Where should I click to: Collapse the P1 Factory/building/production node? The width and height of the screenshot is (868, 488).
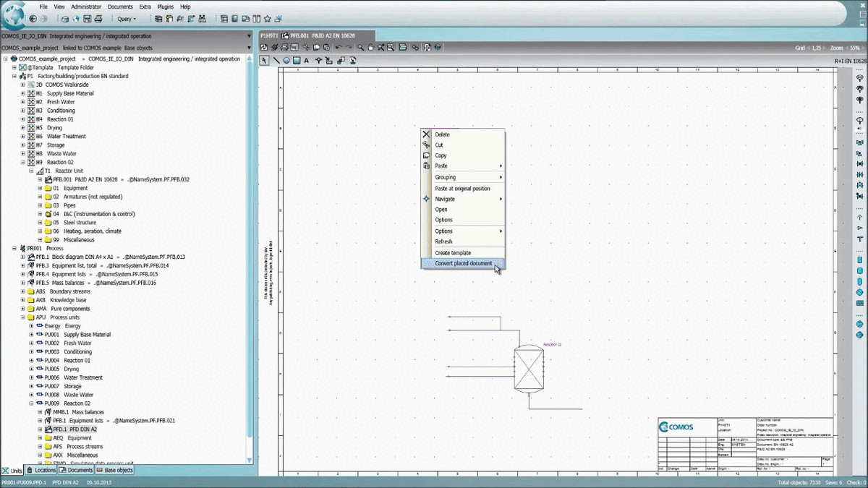pos(14,76)
